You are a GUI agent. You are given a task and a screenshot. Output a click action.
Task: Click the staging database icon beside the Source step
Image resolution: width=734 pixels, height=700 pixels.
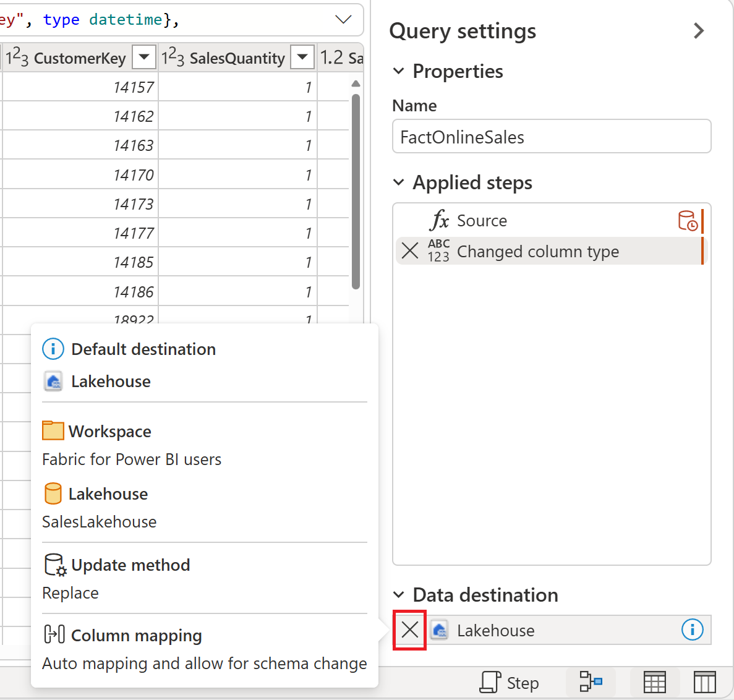pos(688,220)
